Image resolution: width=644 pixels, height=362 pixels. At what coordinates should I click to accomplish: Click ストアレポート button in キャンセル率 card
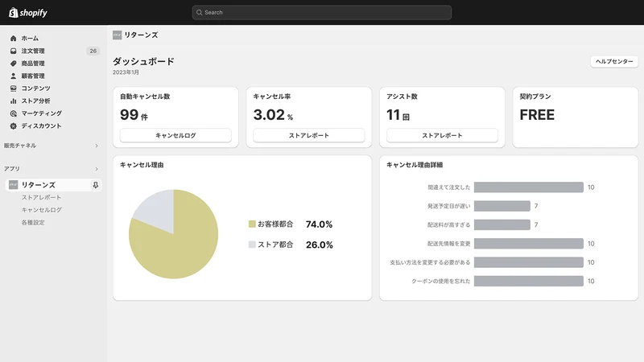point(309,135)
